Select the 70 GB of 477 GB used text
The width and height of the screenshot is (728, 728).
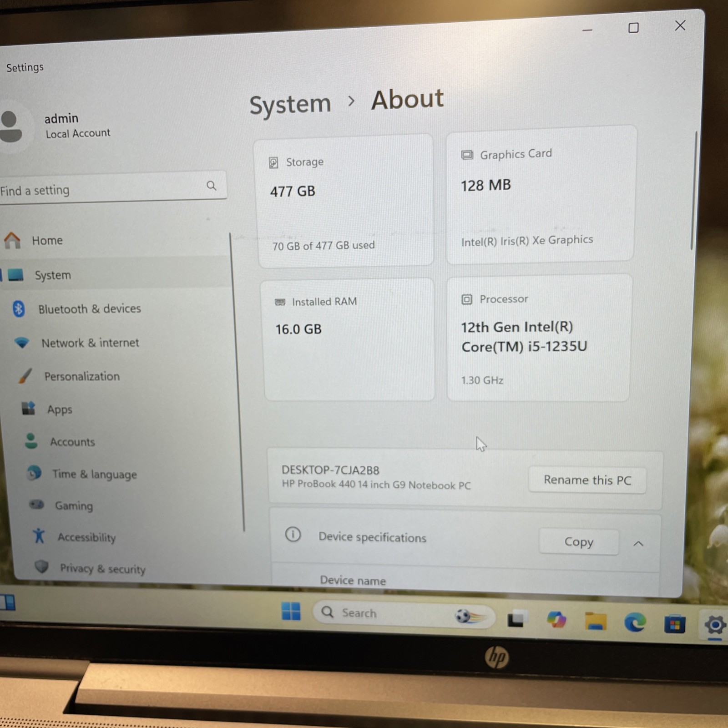point(324,245)
